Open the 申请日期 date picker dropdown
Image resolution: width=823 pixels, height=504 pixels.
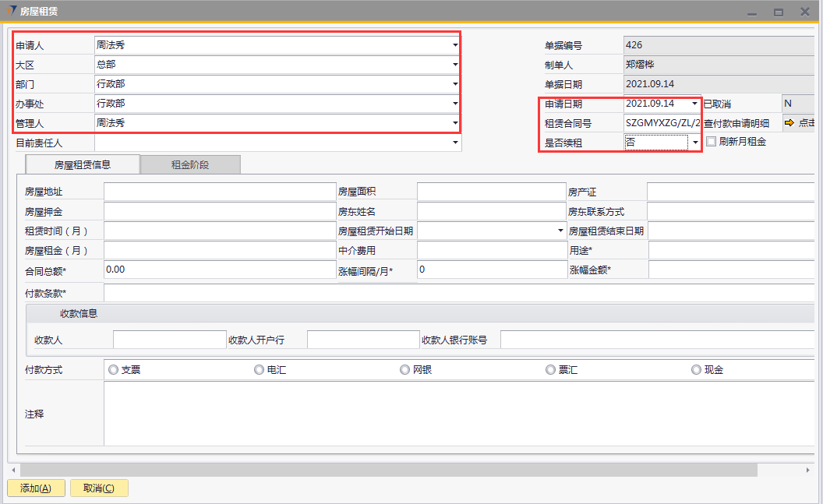694,104
